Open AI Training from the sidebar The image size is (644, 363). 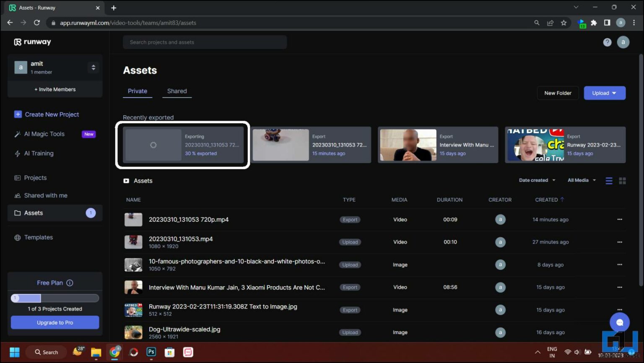click(x=39, y=153)
